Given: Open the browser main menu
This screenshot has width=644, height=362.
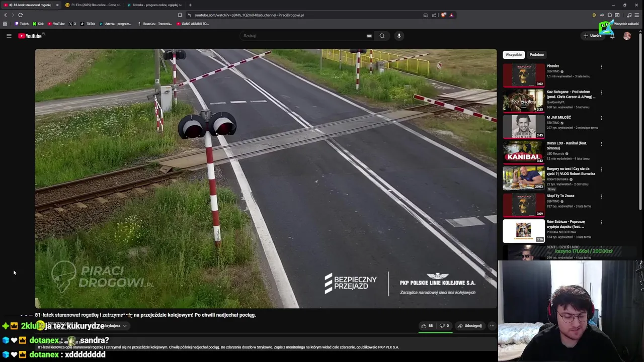Looking at the screenshot, I should coord(637,15).
